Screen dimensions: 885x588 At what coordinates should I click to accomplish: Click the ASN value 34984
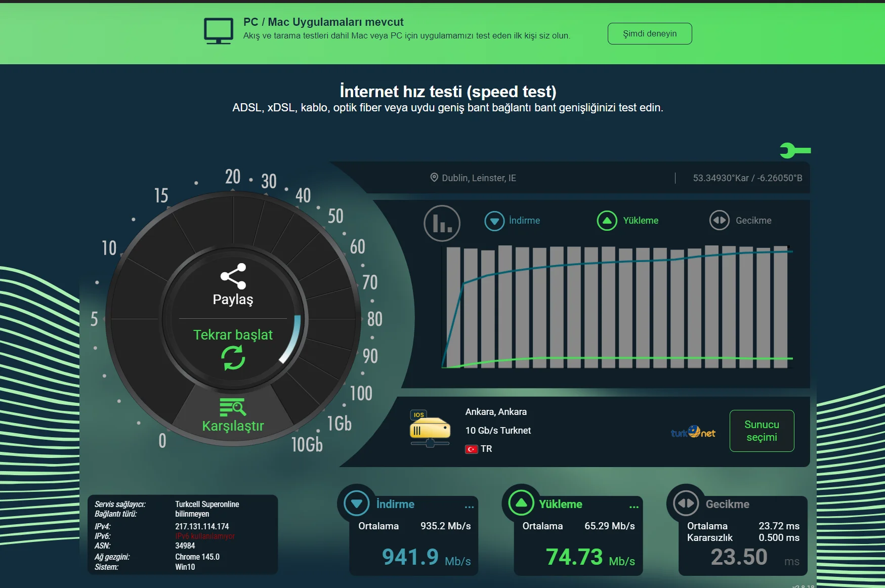click(185, 545)
